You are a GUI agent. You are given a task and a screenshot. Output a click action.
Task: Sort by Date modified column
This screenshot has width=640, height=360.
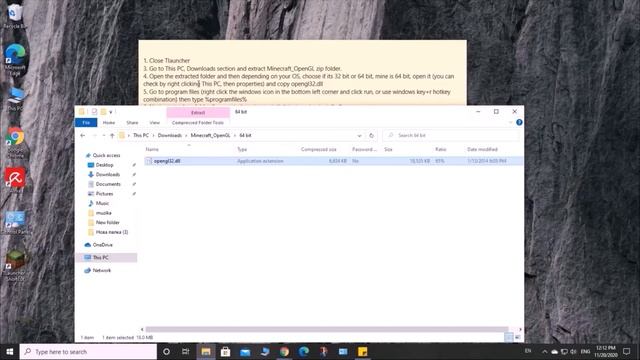pos(482,149)
